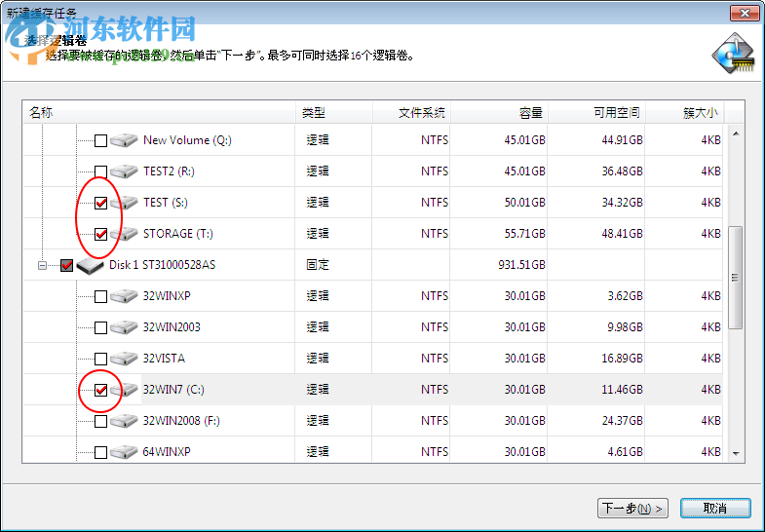Select the TEST (S:) row name

166,203
